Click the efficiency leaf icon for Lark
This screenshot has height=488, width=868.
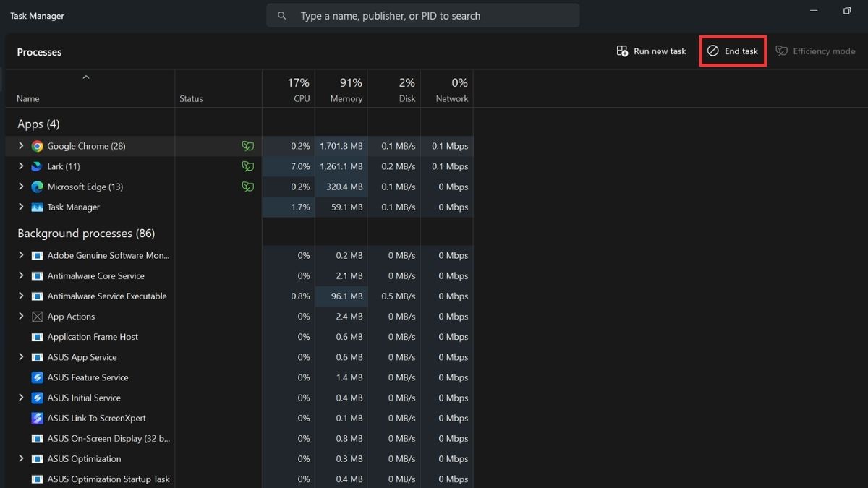247,166
